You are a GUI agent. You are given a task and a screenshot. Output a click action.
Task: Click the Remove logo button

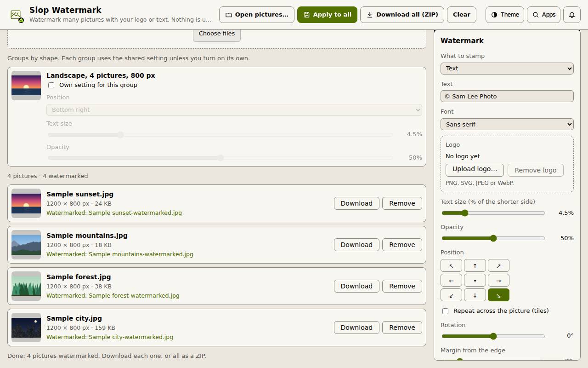536,170
